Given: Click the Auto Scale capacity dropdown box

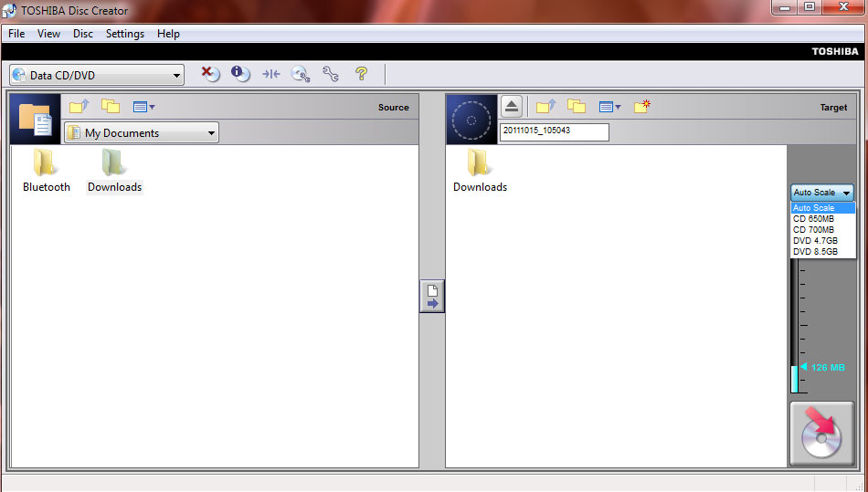Looking at the screenshot, I should pos(822,193).
